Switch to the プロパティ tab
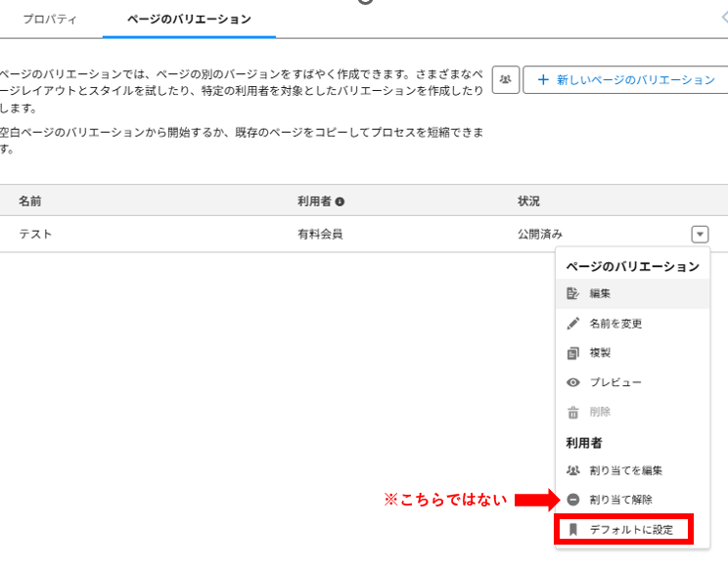The height and width of the screenshot is (572, 728). [50, 19]
